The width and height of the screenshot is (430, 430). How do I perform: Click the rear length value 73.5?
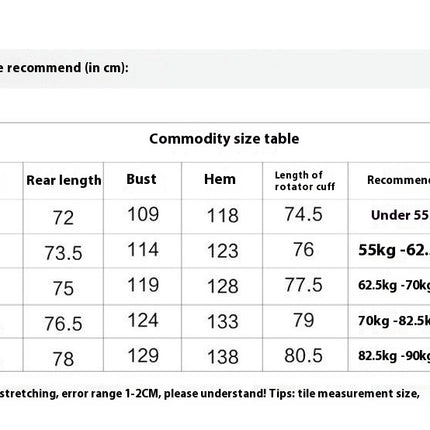(63, 253)
